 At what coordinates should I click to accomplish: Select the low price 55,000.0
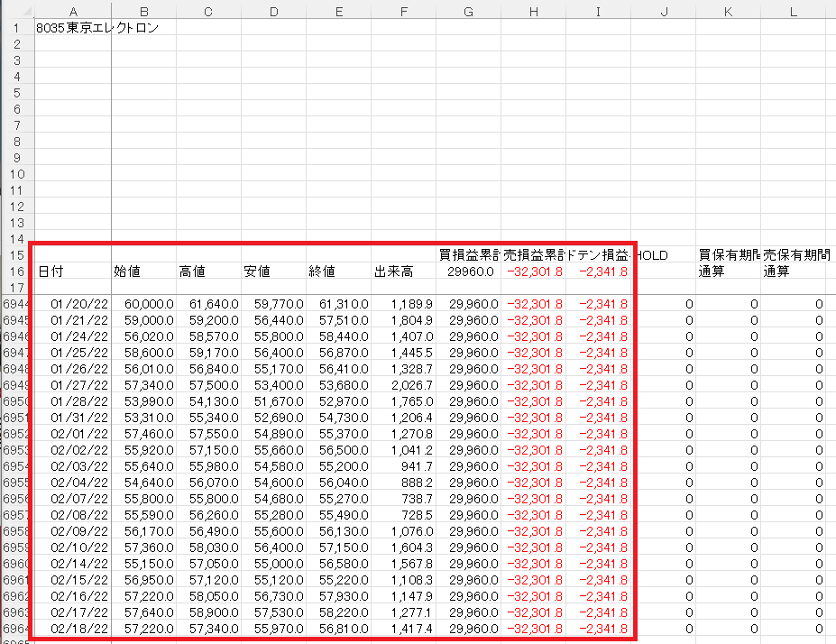274,564
